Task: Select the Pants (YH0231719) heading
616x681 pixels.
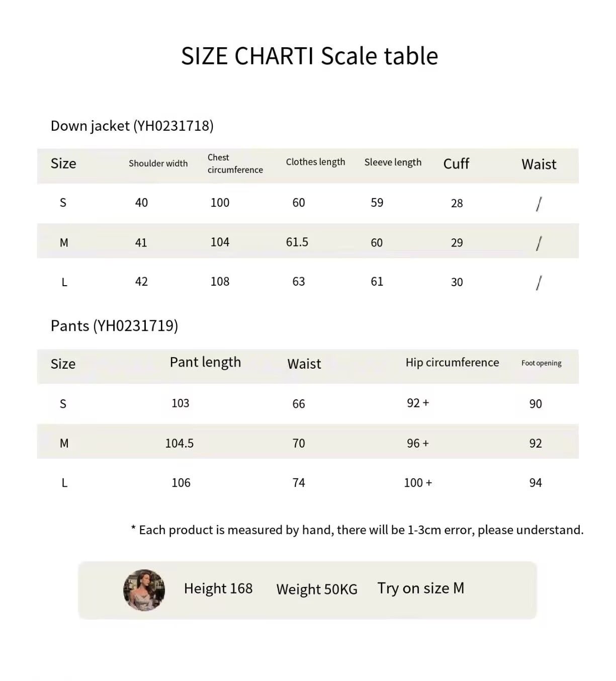Action: point(115,326)
